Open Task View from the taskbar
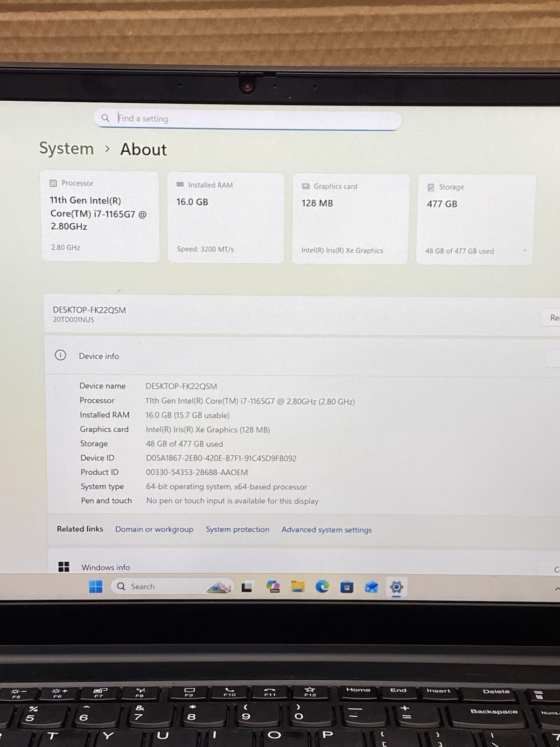Screen dimensions: 560x747 [247, 587]
